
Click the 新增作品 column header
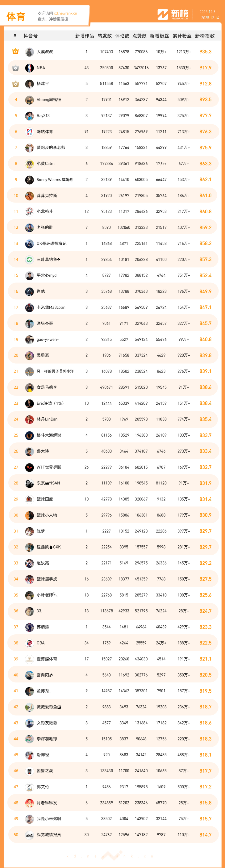pyautogui.click(x=84, y=36)
